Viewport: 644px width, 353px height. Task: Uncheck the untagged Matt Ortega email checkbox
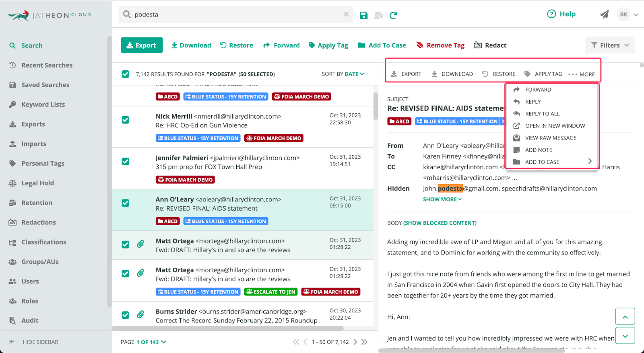click(126, 244)
